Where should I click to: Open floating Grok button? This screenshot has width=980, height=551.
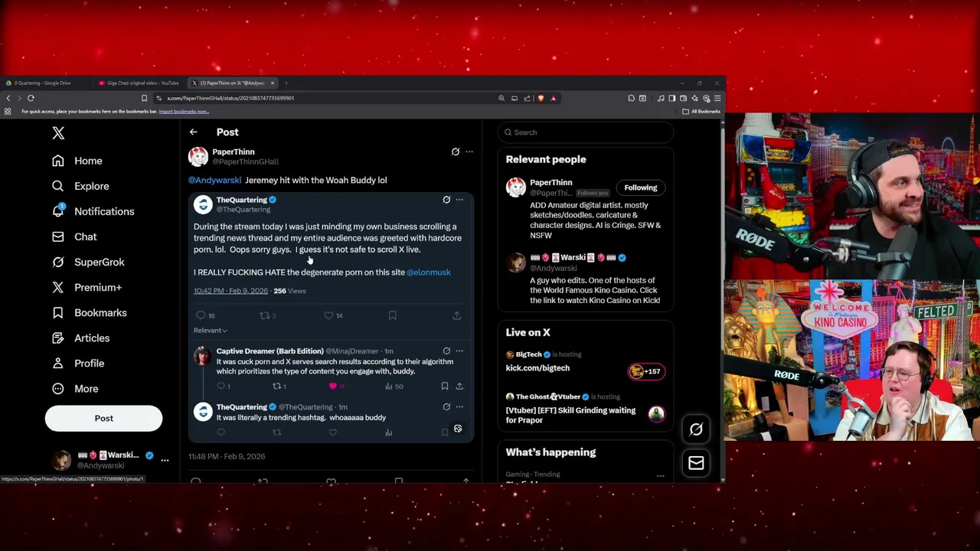click(x=696, y=429)
